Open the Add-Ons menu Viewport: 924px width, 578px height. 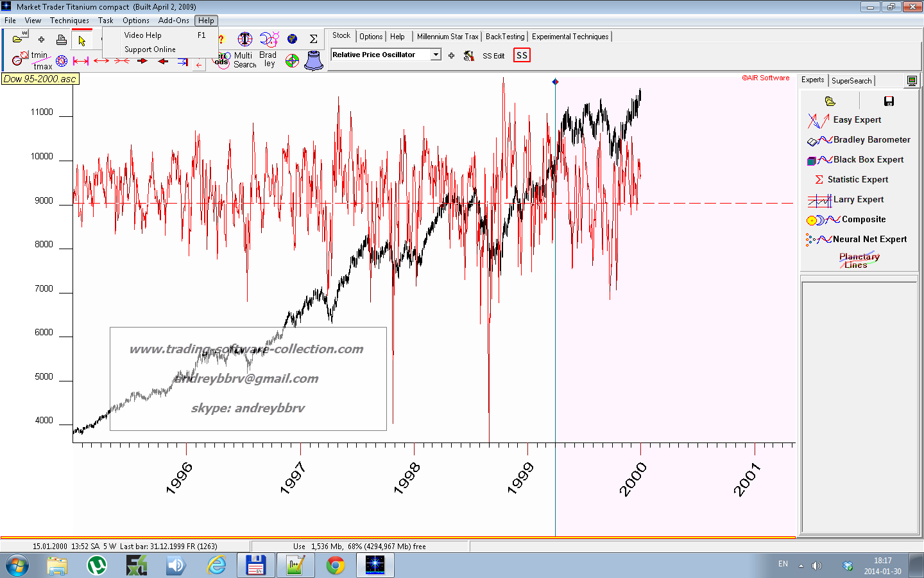[x=173, y=21]
